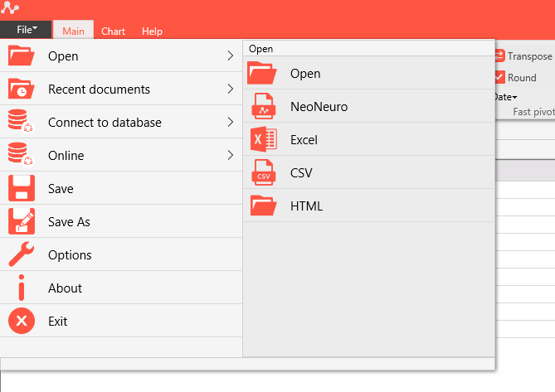Click the NeoNeuro file icon
This screenshot has height=392, width=555.
pos(263,106)
